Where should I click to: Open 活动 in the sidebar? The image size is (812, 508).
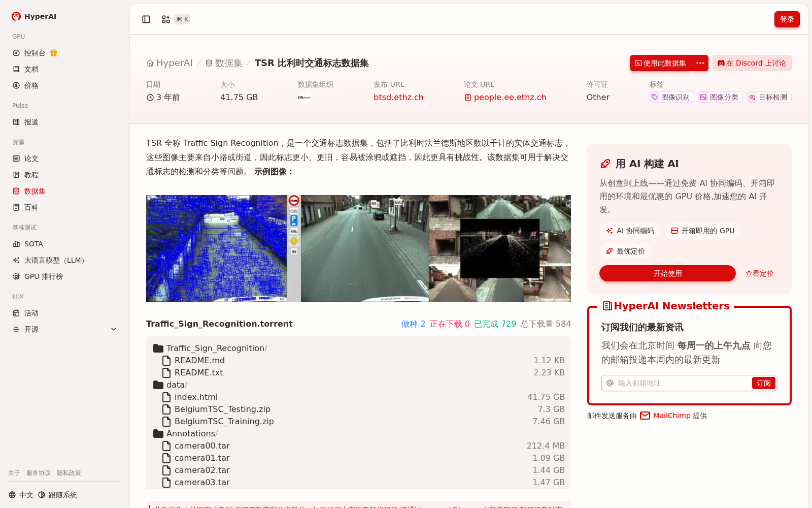click(x=31, y=313)
